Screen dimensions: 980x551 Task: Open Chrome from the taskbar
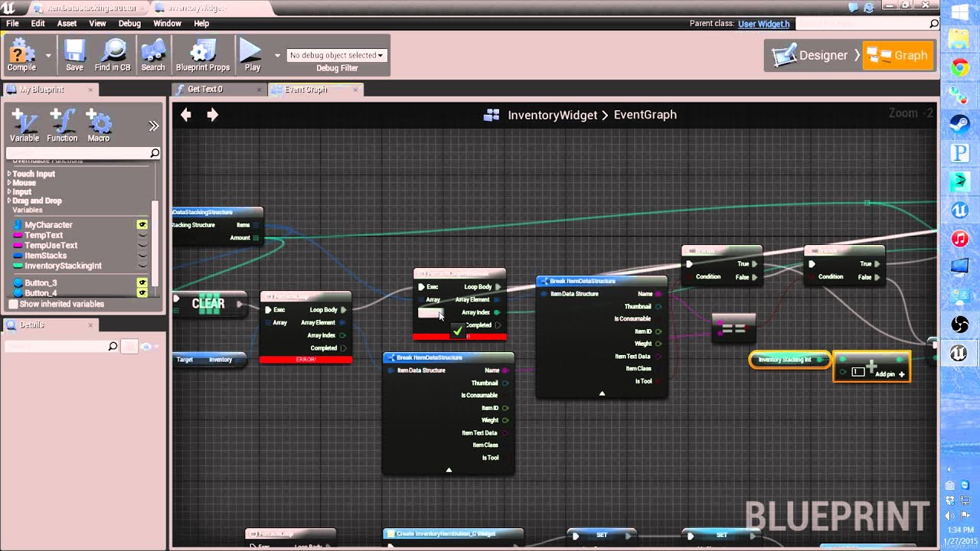tap(959, 68)
